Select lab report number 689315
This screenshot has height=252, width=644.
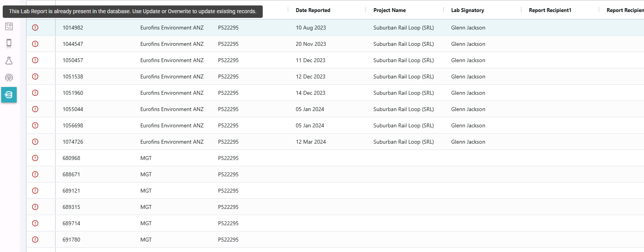[x=71, y=207]
